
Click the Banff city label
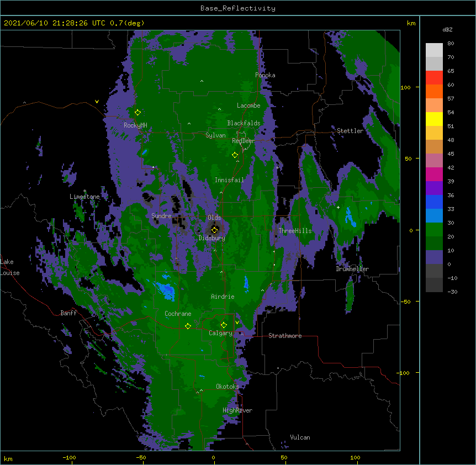tap(68, 313)
